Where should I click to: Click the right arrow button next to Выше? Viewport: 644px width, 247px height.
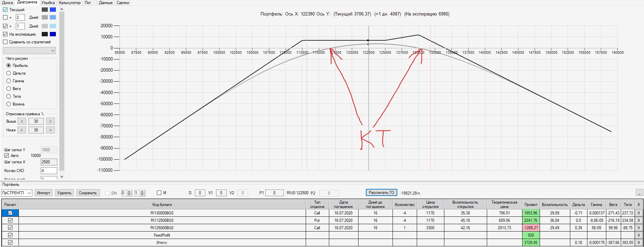pos(50,121)
